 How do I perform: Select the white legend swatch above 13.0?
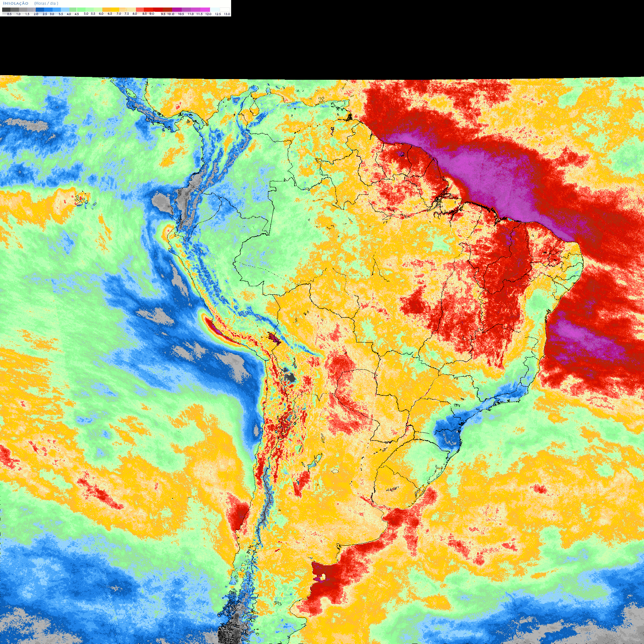pos(225,10)
